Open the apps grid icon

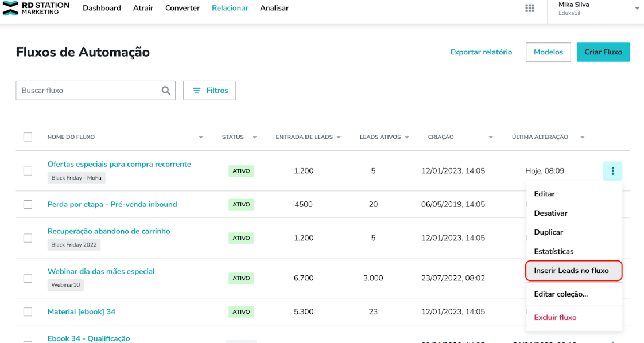(530, 8)
